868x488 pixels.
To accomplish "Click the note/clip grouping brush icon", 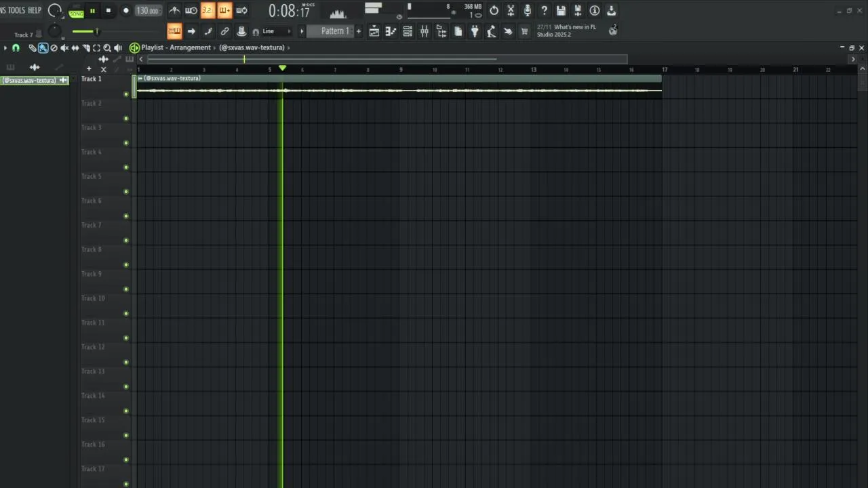I will [208, 31].
